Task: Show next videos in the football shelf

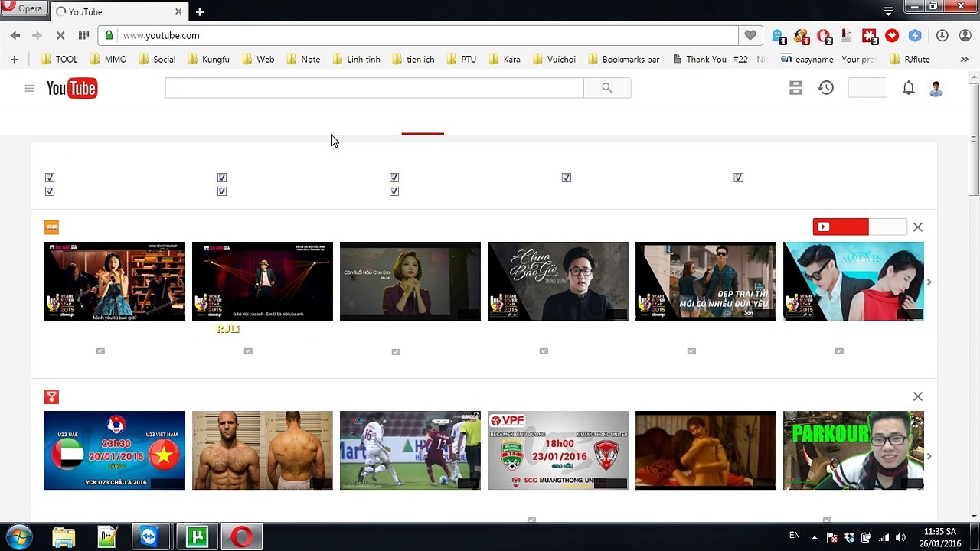Action: point(929,456)
